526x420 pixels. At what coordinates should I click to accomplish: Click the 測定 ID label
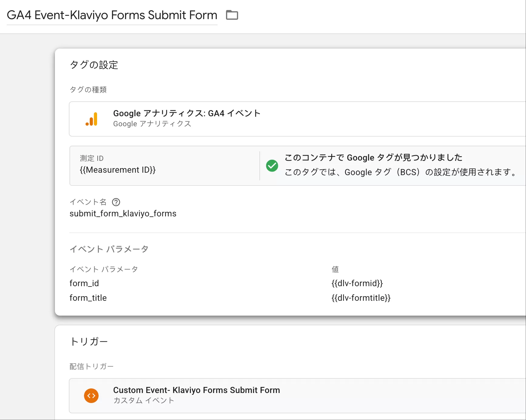[x=92, y=158]
